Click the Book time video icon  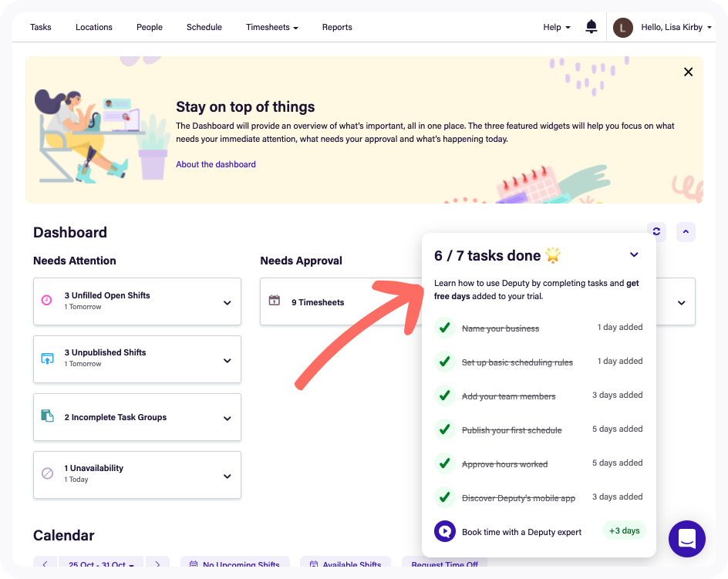coord(445,531)
